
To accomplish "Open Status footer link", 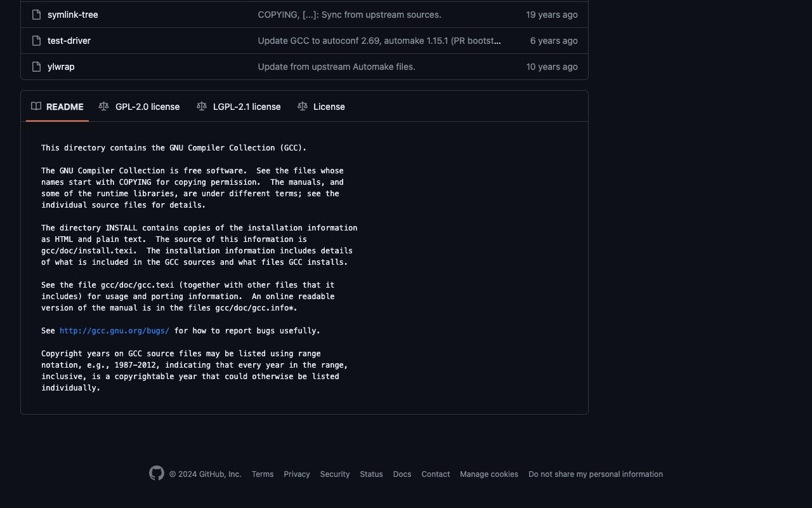I will click(x=371, y=474).
